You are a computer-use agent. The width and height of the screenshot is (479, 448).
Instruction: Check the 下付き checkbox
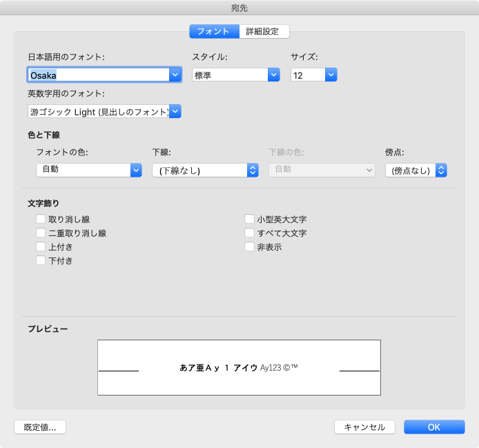coord(41,261)
